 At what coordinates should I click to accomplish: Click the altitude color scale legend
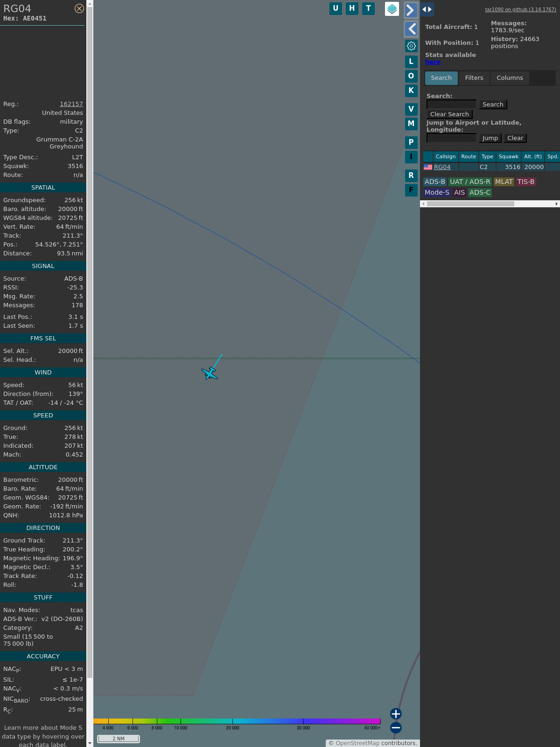click(x=237, y=724)
